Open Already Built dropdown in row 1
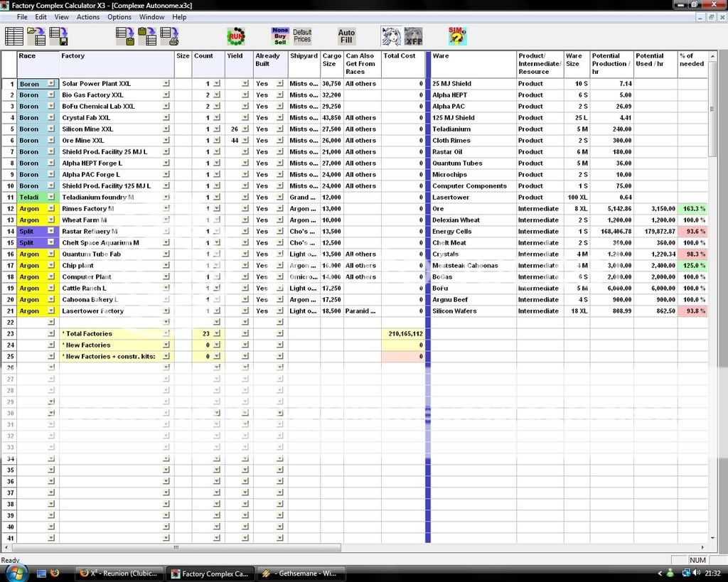This screenshot has height=582, width=728. pos(279,84)
